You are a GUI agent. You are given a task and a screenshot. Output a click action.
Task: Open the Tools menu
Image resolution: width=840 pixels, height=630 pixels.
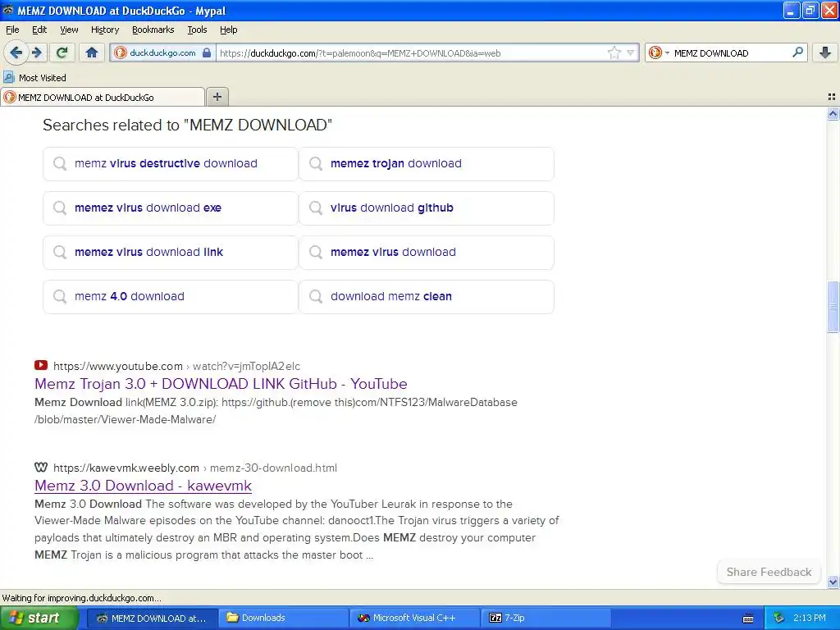tap(197, 30)
